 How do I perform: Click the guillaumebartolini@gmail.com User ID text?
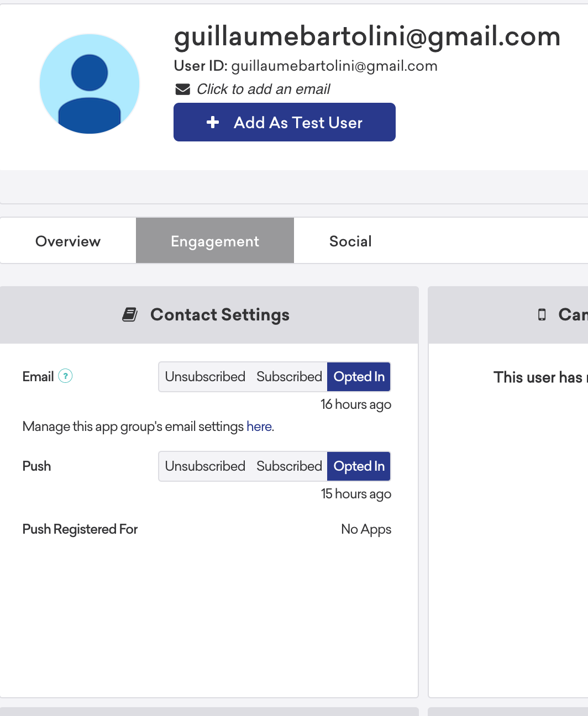[x=335, y=65]
